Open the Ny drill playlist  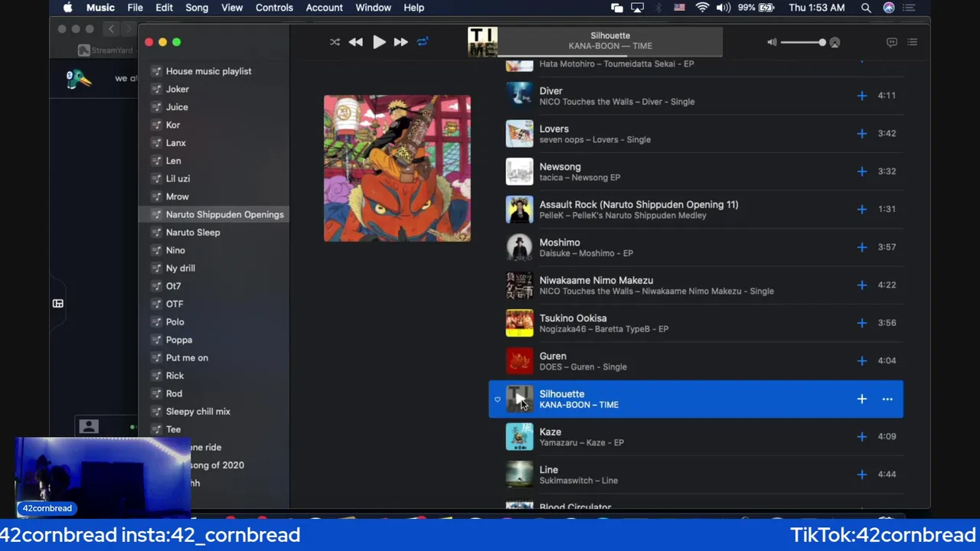[181, 268]
